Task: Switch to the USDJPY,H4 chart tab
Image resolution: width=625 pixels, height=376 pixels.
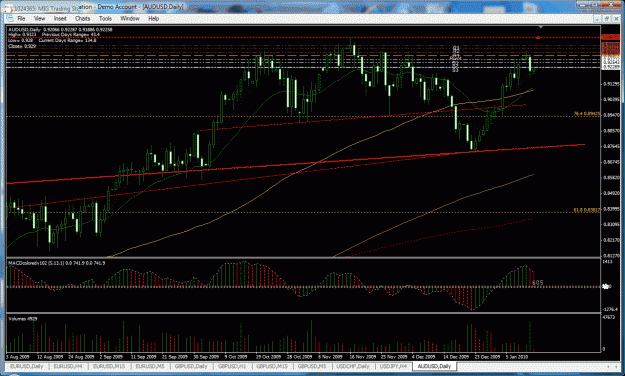Action: click(393, 366)
